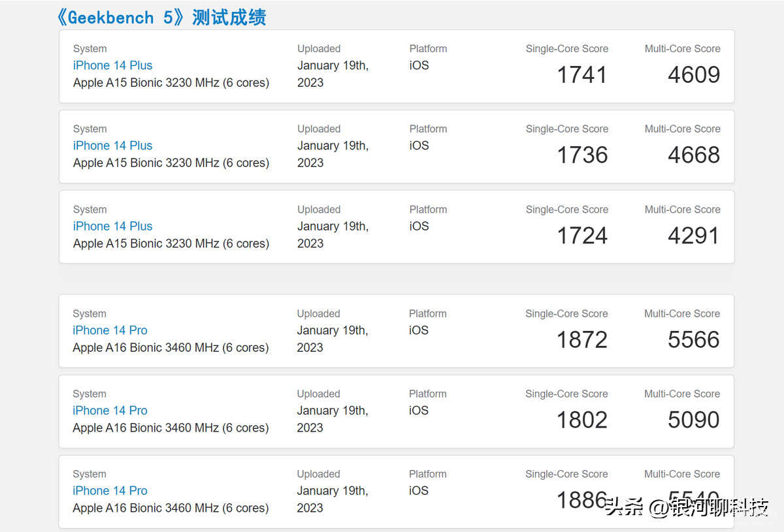The height and width of the screenshot is (532, 784).
Task: Click the iOS platform value in 1736 row
Action: click(x=419, y=146)
